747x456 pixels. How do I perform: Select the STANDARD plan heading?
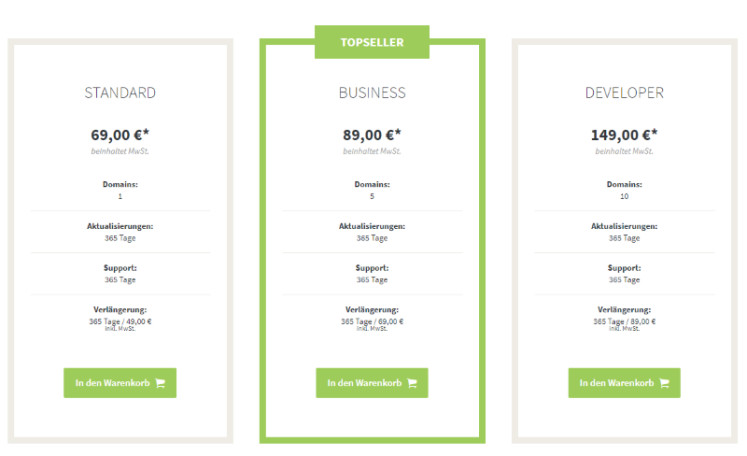120,92
